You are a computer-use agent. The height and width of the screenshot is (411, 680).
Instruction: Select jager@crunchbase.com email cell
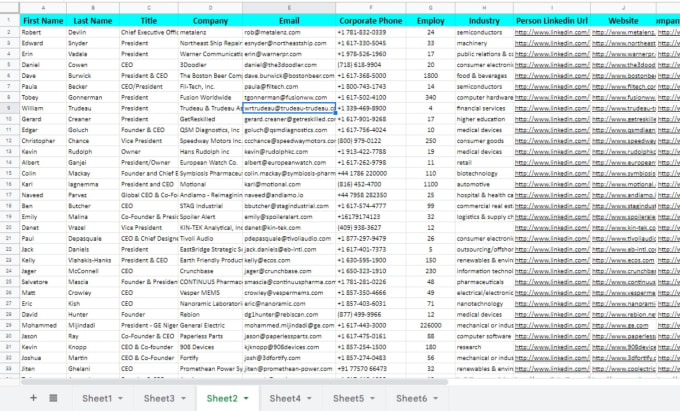pyautogui.click(x=289, y=271)
